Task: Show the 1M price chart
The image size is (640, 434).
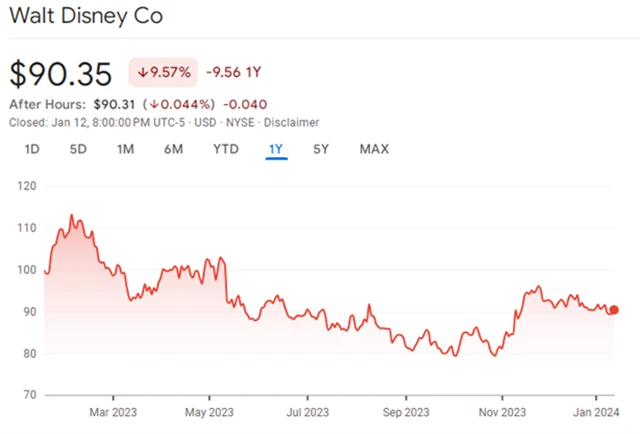Action: click(125, 149)
